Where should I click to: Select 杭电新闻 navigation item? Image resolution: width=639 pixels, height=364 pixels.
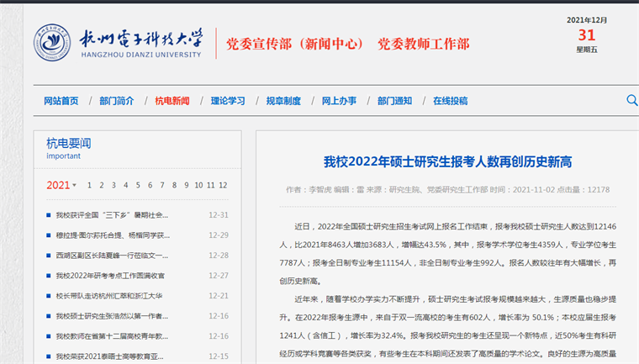172,101
